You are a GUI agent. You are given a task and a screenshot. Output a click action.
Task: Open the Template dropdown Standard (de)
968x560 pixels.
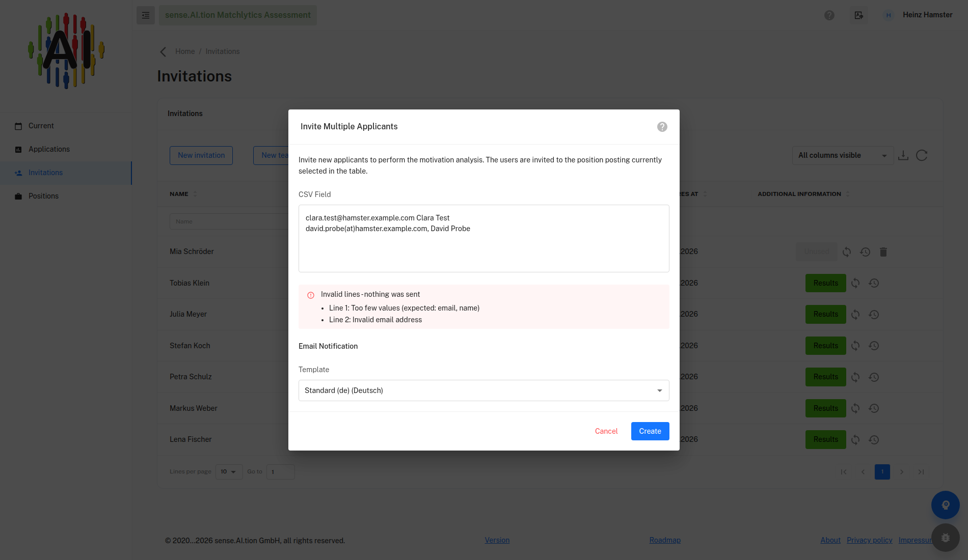483,390
